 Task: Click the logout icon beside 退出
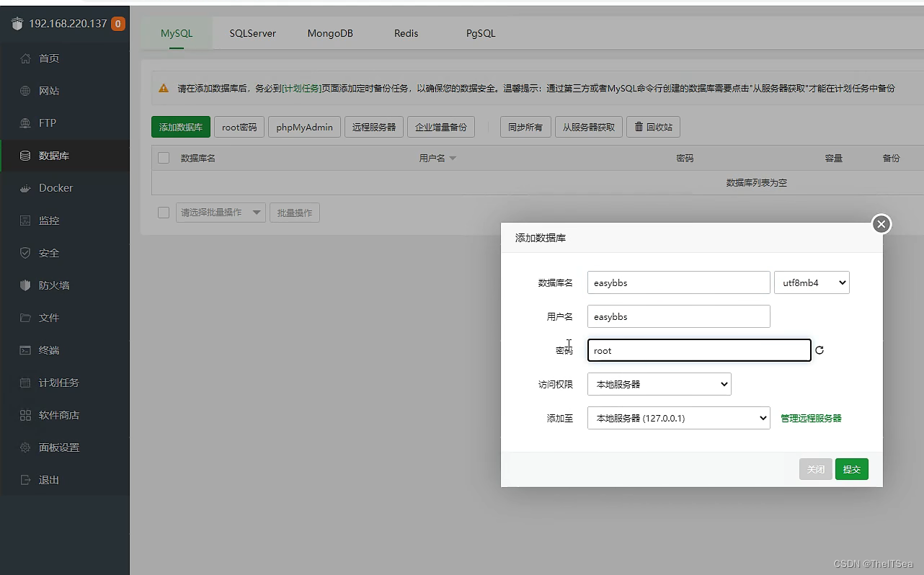(x=26, y=480)
